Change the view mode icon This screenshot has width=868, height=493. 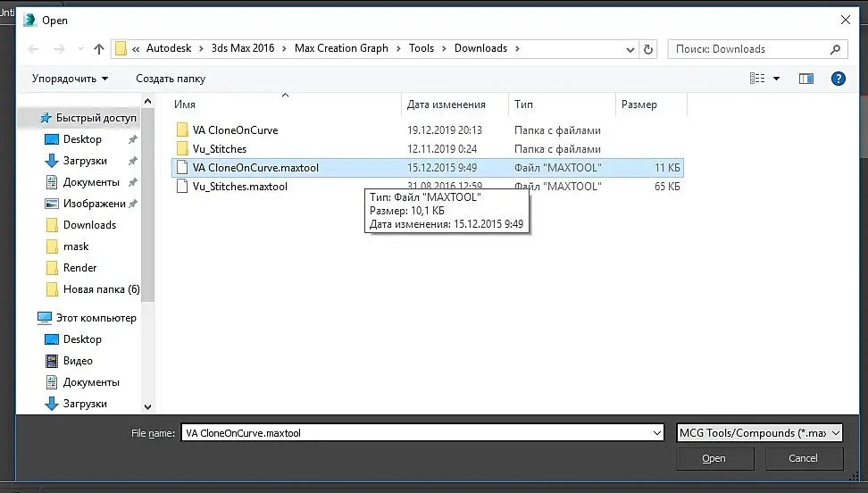click(757, 79)
